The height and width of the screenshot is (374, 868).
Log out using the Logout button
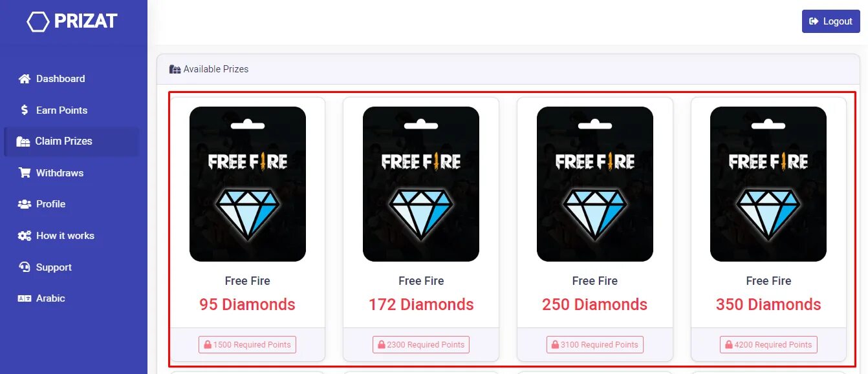[x=830, y=21]
